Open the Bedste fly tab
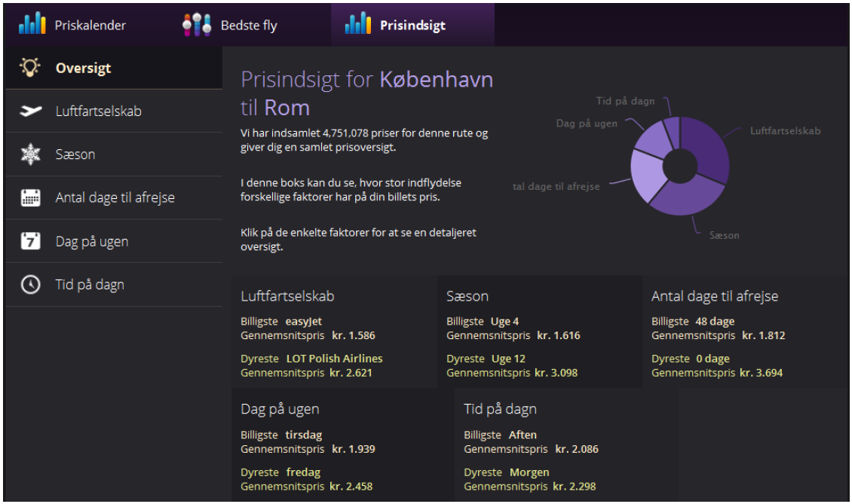The width and height of the screenshot is (852, 504). coord(248,25)
